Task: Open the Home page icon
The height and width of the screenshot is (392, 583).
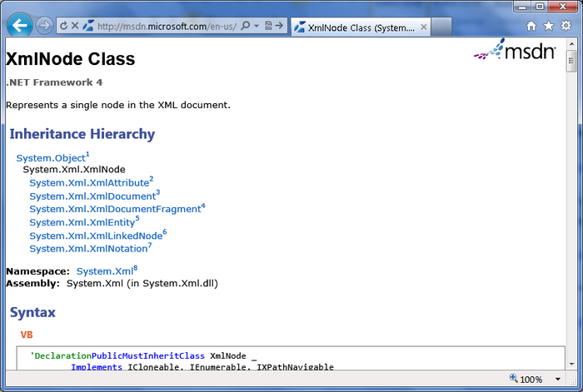Action: coord(531,26)
